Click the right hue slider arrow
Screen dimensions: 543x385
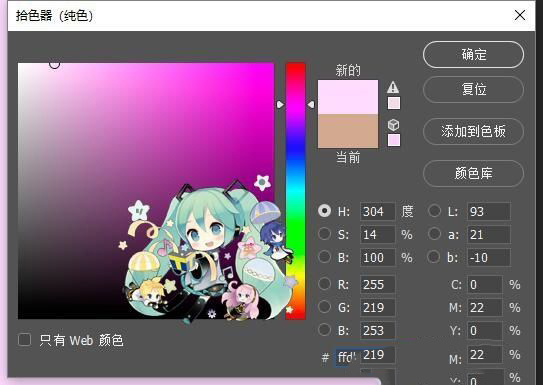point(311,104)
